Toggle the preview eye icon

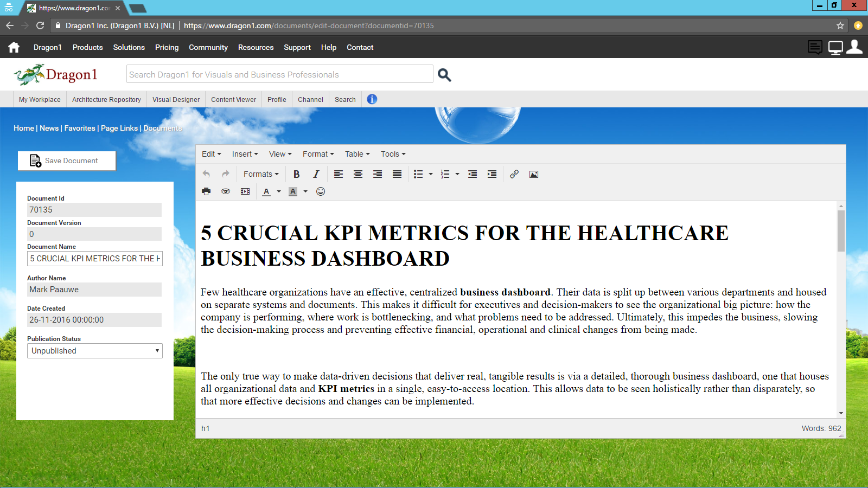pyautogui.click(x=226, y=191)
